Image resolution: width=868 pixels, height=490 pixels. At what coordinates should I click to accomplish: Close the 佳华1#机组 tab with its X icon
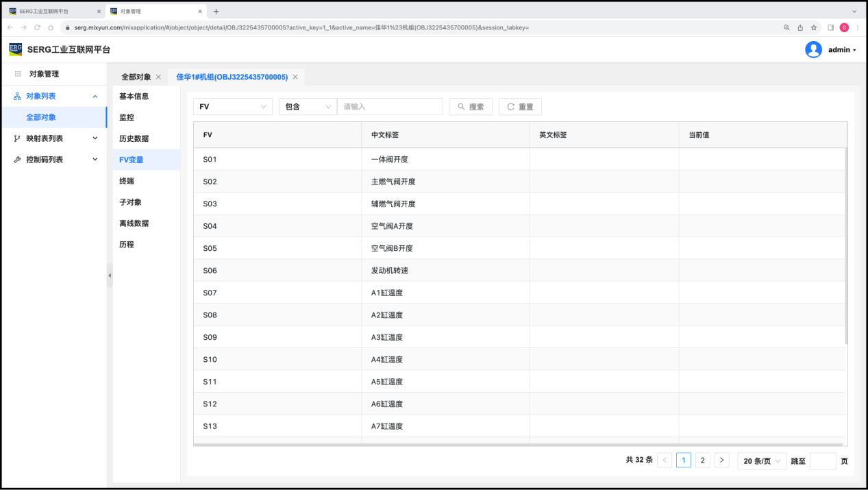295,77
